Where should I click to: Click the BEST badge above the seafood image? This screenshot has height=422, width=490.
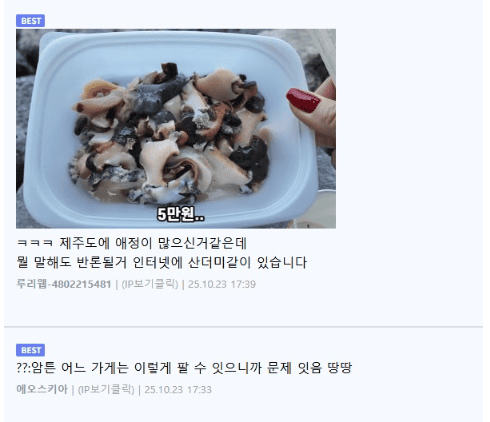pyautogui.click(x=30, y=21)
